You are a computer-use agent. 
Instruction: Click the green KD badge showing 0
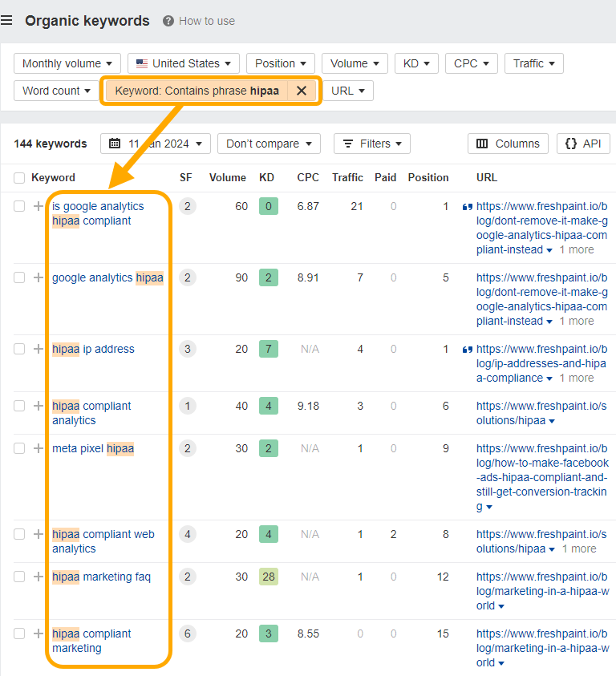click(268, 206)
